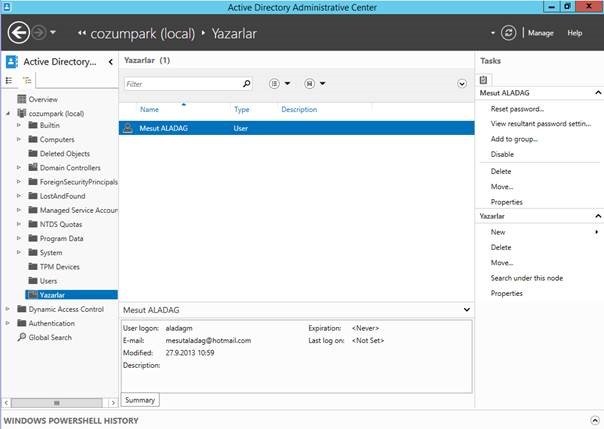Sort by the Type column header
The height and width of the screenshot is (429, 604).
click(x=242, y=109)
